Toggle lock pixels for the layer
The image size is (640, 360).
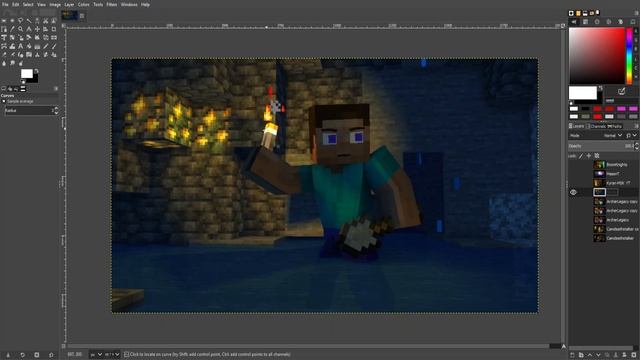click(581, 156)
